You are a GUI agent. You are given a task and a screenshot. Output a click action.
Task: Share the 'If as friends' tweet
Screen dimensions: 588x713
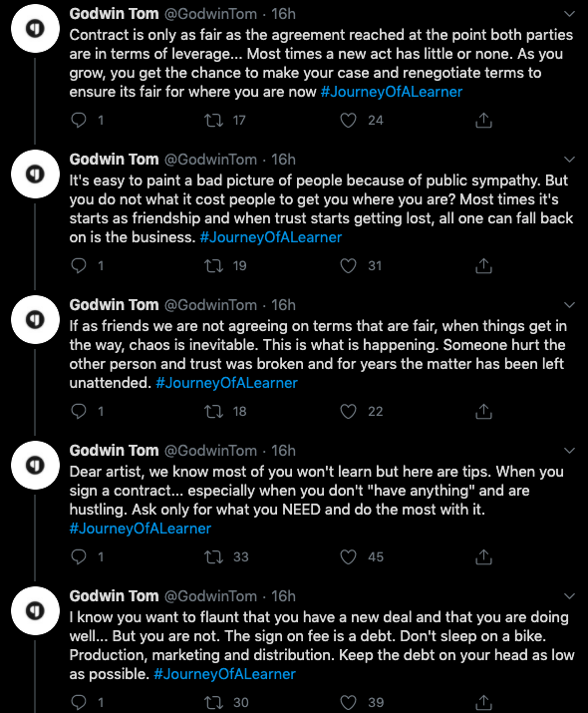(483, 411)
